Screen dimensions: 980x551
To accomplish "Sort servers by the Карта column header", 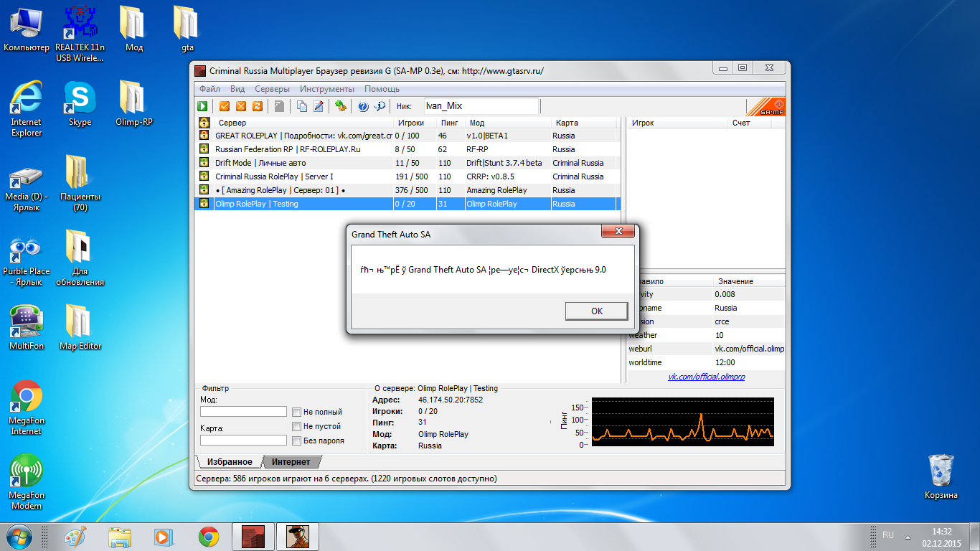I will click(x=583, y=123).
